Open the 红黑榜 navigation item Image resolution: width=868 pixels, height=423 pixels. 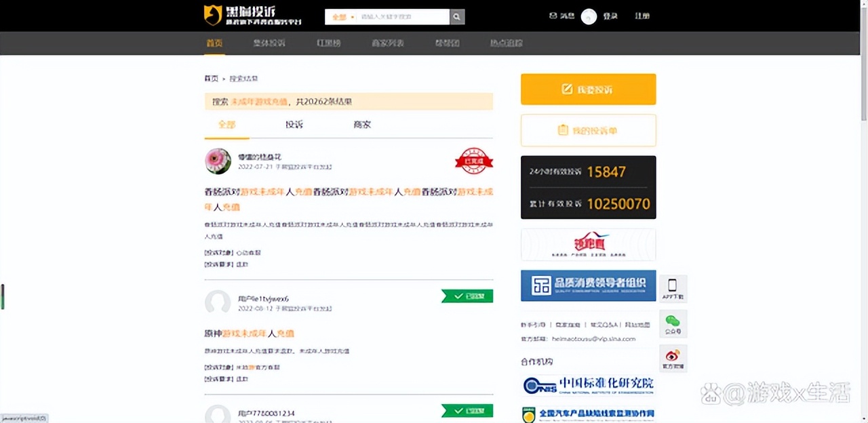pyautogui.click(x=328, y=43)
